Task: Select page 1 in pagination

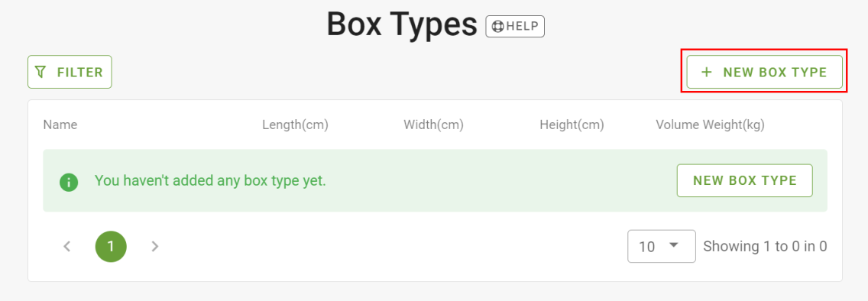Action: (x=112, y=246)
